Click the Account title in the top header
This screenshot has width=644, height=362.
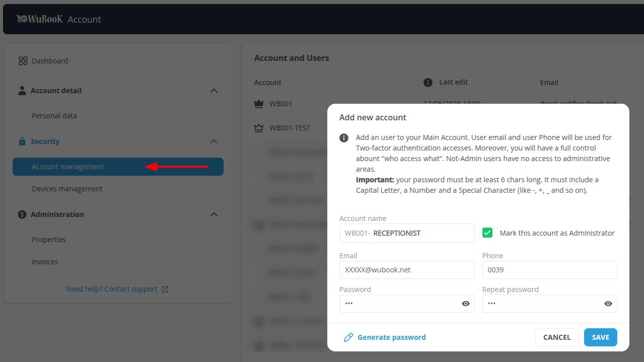point(84,19)
